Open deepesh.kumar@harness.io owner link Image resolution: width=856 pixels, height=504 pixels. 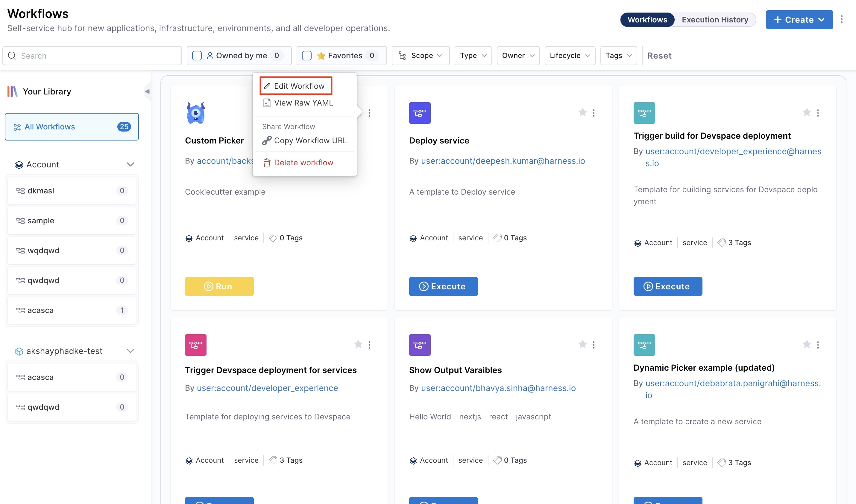[503, 161]
